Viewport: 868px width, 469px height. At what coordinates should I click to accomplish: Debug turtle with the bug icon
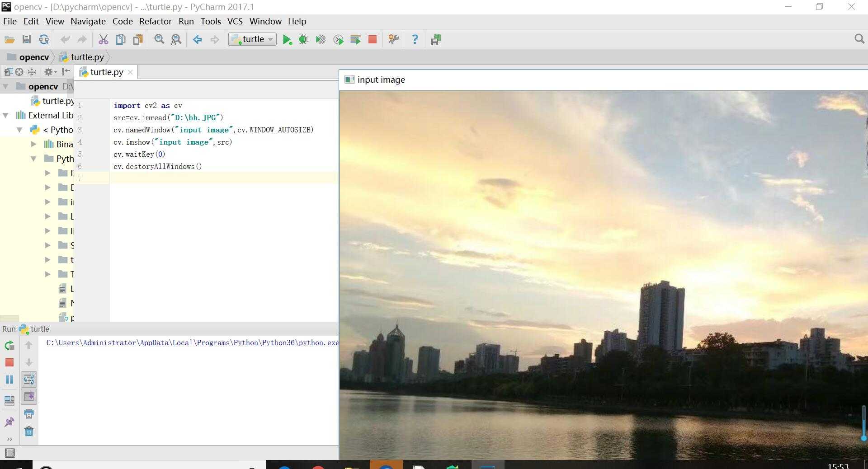304,40
